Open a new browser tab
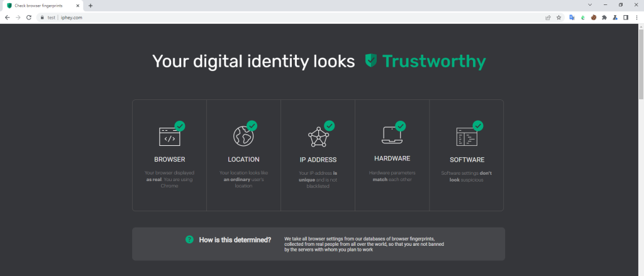The height and width of the screenshot is (276, 644). click(x=91, y=6)
